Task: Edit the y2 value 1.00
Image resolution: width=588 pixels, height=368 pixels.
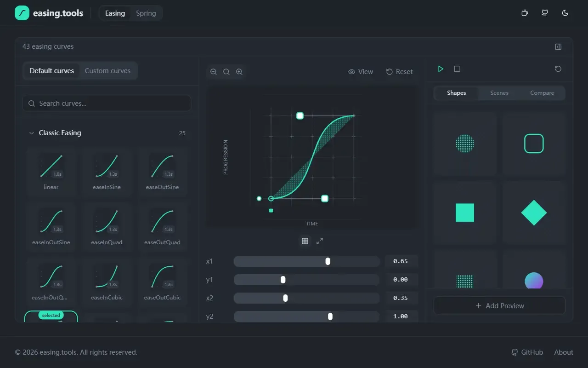Action: click(x=401, y=316)
